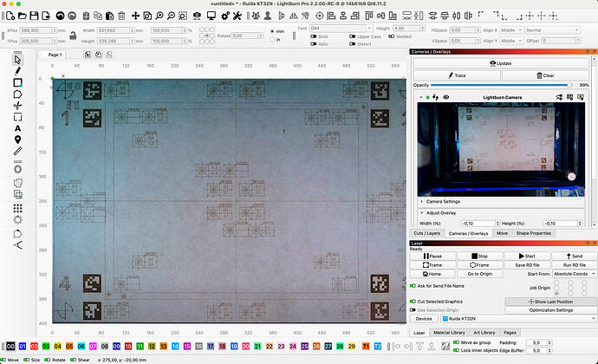598x364 pixels.
Task: Open the camera capture toolbar icon
Action: tap(198, 16)
